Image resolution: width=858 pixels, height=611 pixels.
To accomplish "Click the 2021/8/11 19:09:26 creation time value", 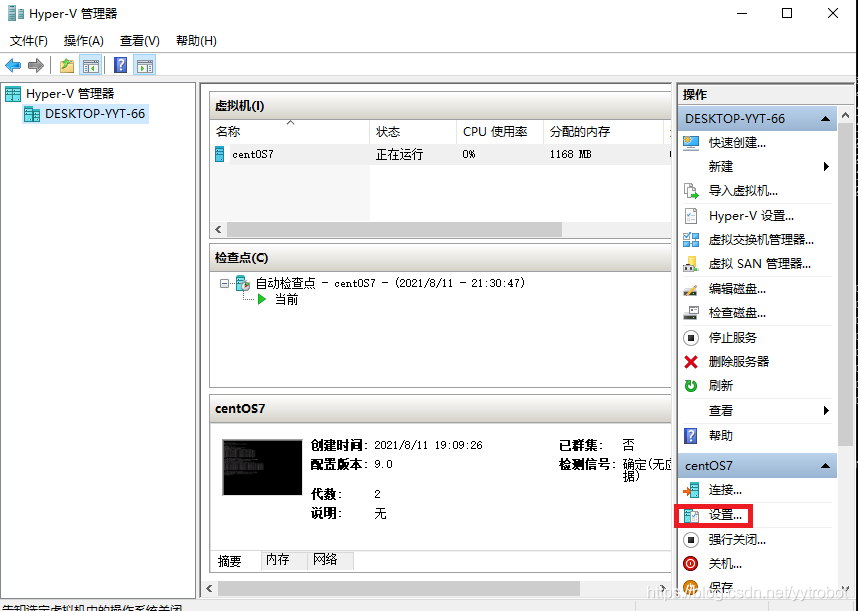I will (x=428, y=445).
